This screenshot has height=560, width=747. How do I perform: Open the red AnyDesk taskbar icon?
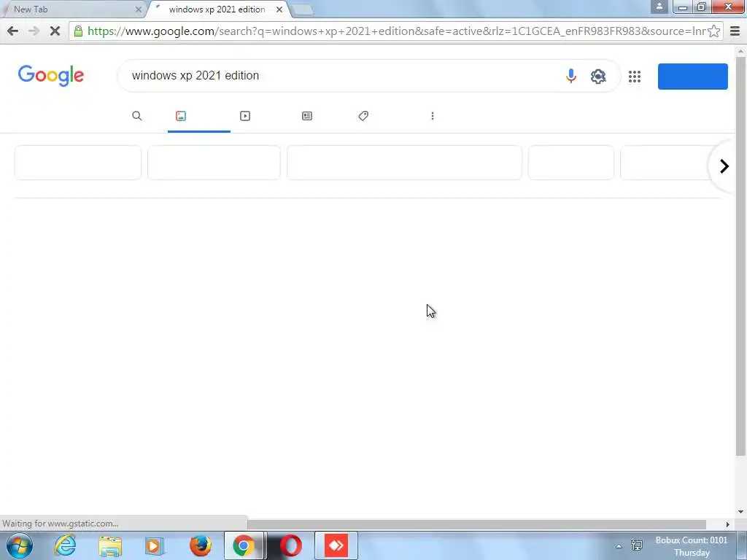pos(336,545)
